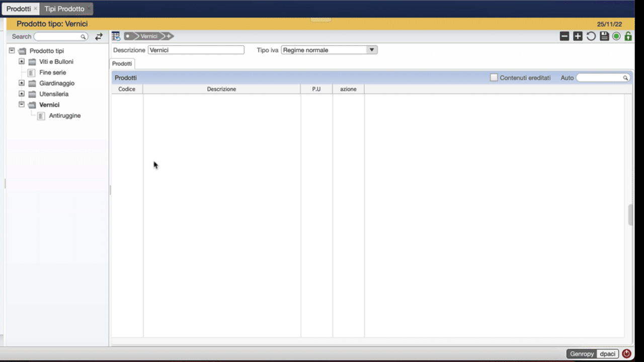
Task: Select Utensileria in tree
Action: click(x=54, y=94)
